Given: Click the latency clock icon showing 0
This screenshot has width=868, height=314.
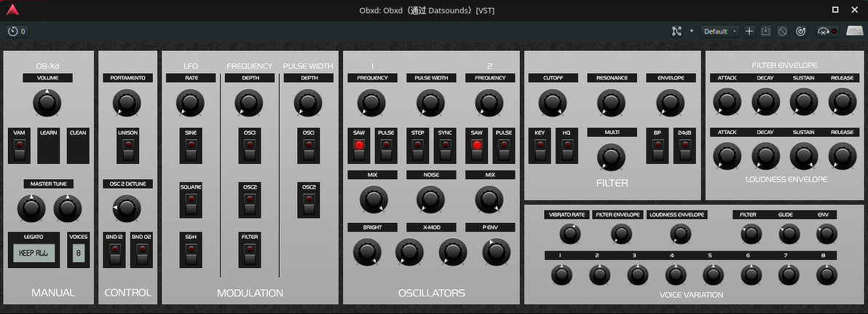Looking at the screenshot, I should point(17,31).
